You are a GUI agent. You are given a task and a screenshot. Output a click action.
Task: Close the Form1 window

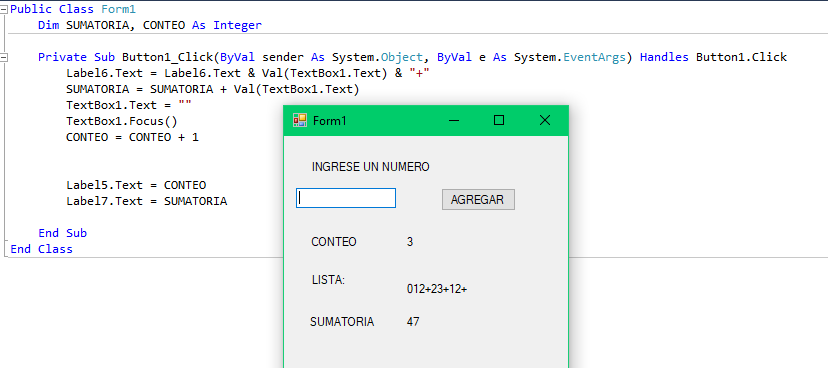[544, 120]
